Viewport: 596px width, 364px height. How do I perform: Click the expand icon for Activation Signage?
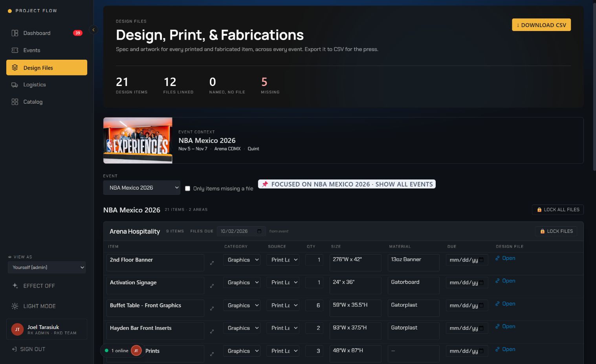point(212,285)
